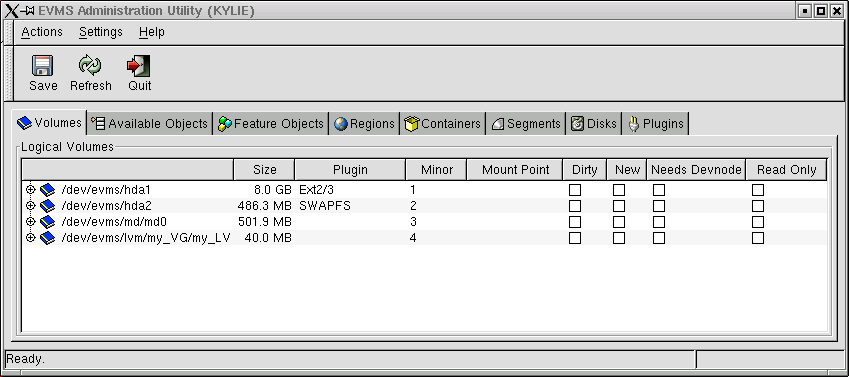Toggle Dirty checkbox for /dev/evms/hda2
The width and height of the screenshot is (849, 377).
pyautogui.click(x=575, y=206)
